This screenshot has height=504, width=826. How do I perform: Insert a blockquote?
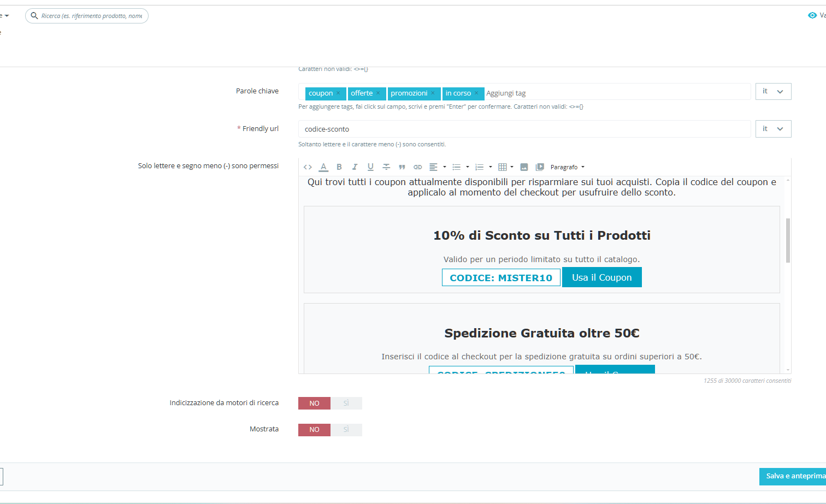[402, 167]
